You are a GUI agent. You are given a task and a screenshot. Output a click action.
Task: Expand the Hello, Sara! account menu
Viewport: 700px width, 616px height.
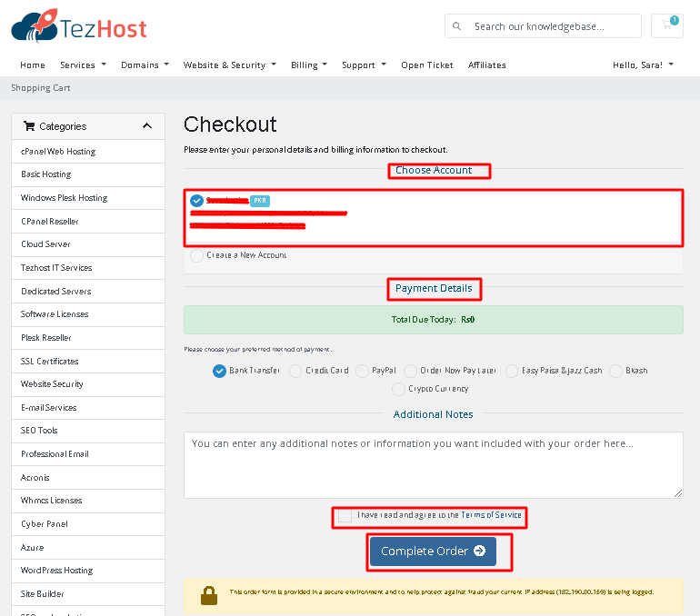click(x=643, y=65)
